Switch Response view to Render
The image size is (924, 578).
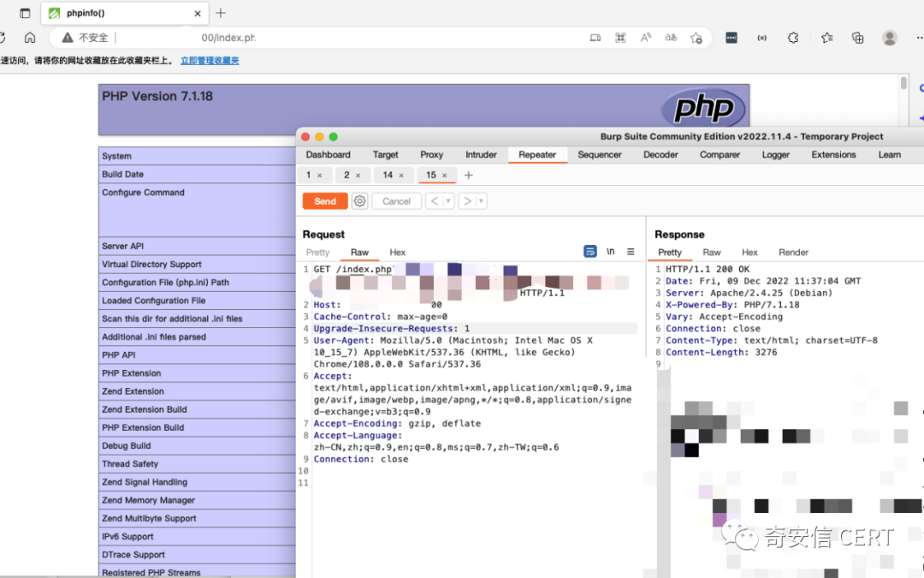793,253
